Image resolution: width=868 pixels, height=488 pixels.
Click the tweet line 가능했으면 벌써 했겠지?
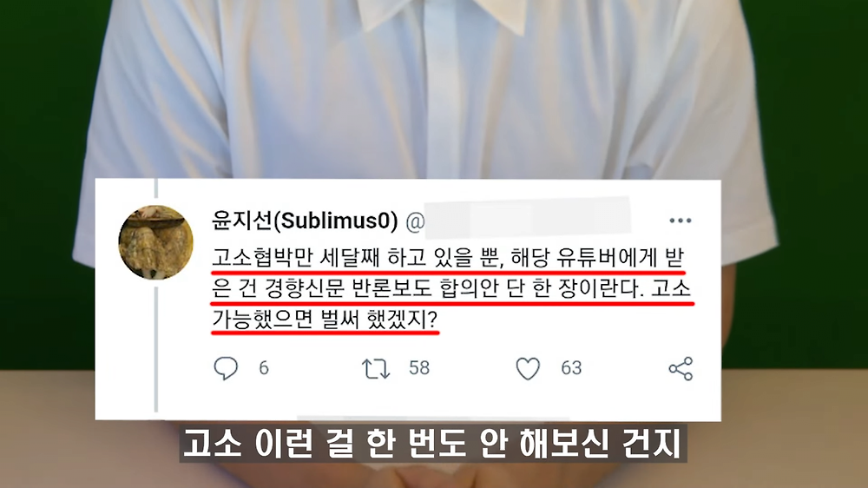(x=325, y=319)
